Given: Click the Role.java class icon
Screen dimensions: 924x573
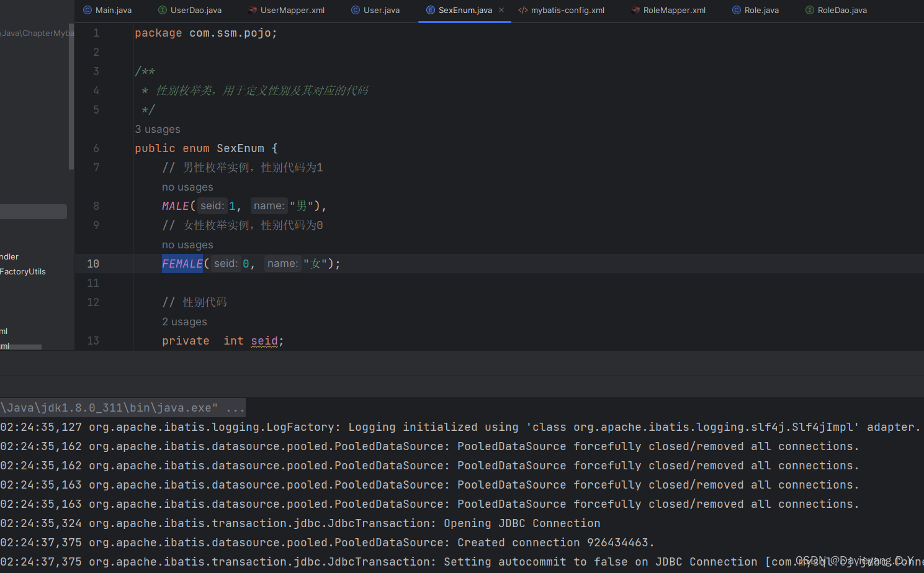Looking at the screenshot, I should coord(737,11).
